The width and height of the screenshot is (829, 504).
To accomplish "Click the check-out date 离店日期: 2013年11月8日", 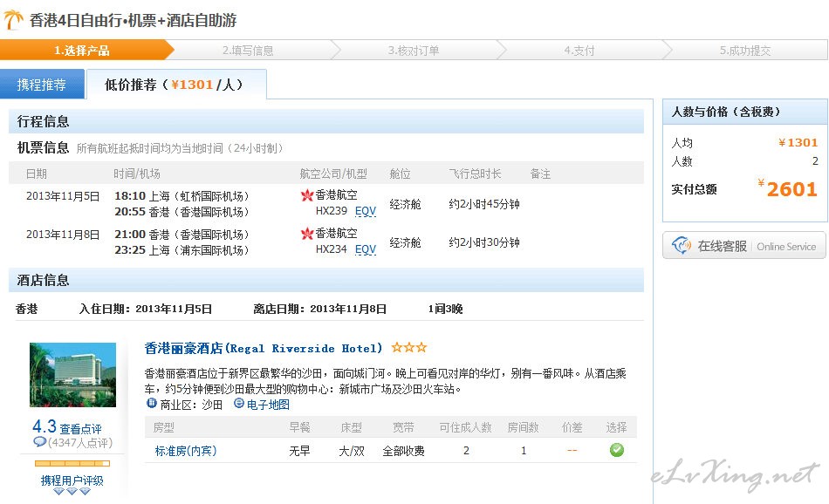I will pyautogui.click(x=320, y=309).
